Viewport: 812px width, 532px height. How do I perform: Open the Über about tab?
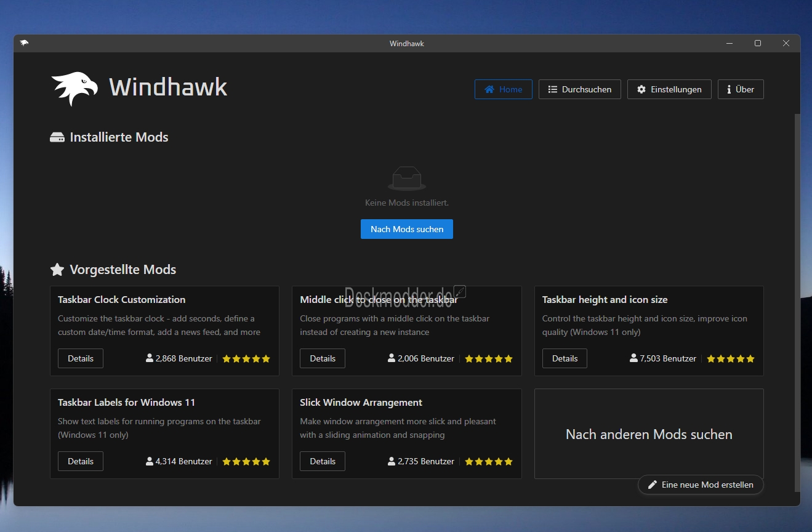click(741, 89)
